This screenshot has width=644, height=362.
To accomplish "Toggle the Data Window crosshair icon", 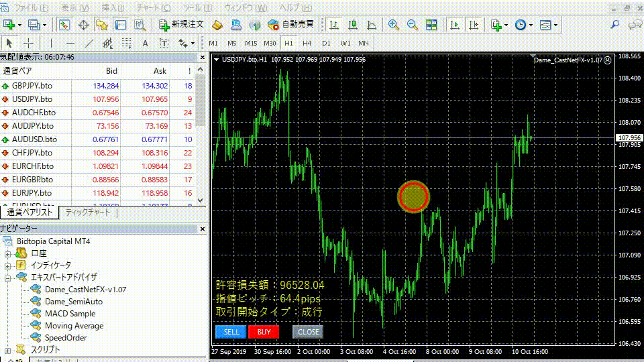I will (83, 25).
